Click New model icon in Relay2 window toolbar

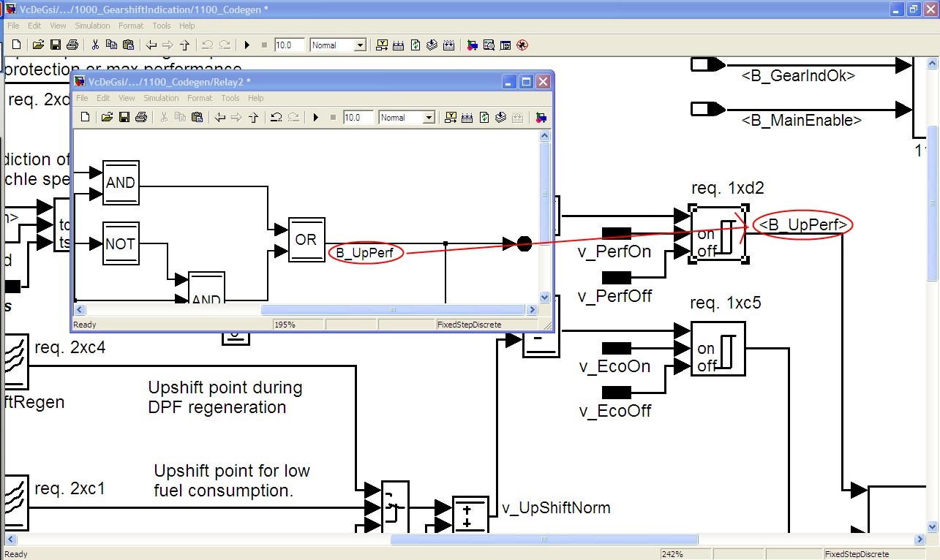click(85, 118)
